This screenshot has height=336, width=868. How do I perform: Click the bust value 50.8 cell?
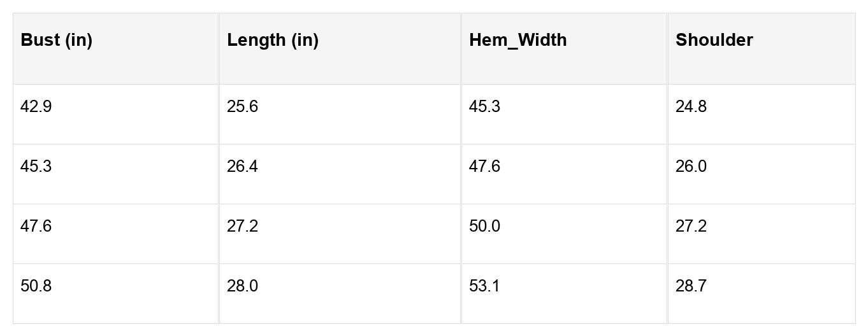(x=36, y=286)
